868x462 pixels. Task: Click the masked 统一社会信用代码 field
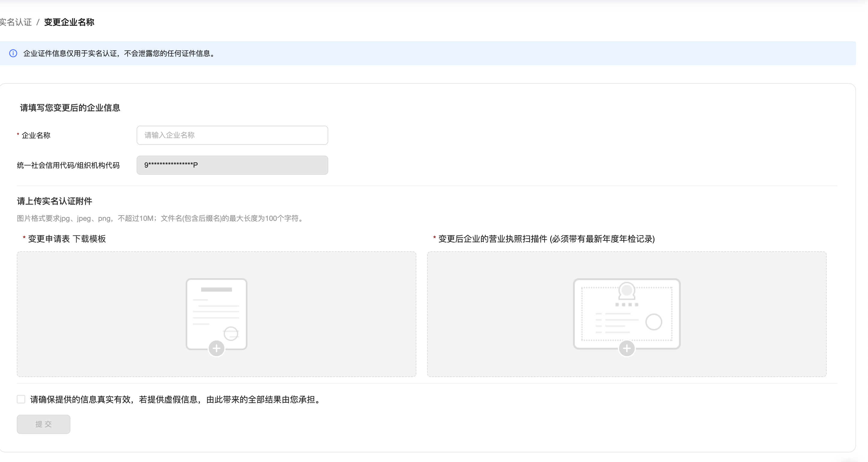pyautogui.click(x=232, y=165)
